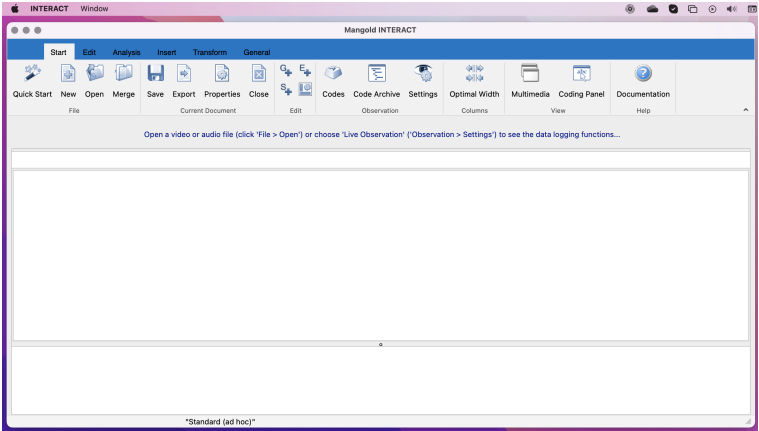Open a file with the Open icon
Image resolution: width=759 pixels, height=431 pixels.
click(x=94, y=81)
